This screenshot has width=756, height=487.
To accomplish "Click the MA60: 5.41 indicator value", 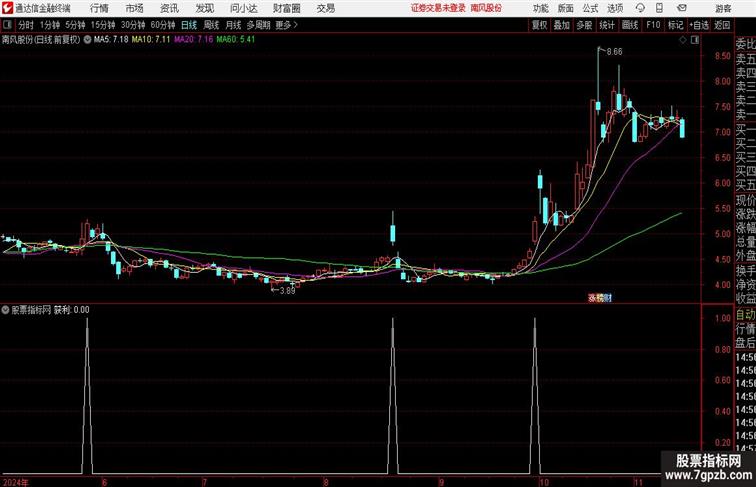I will 236,40.
